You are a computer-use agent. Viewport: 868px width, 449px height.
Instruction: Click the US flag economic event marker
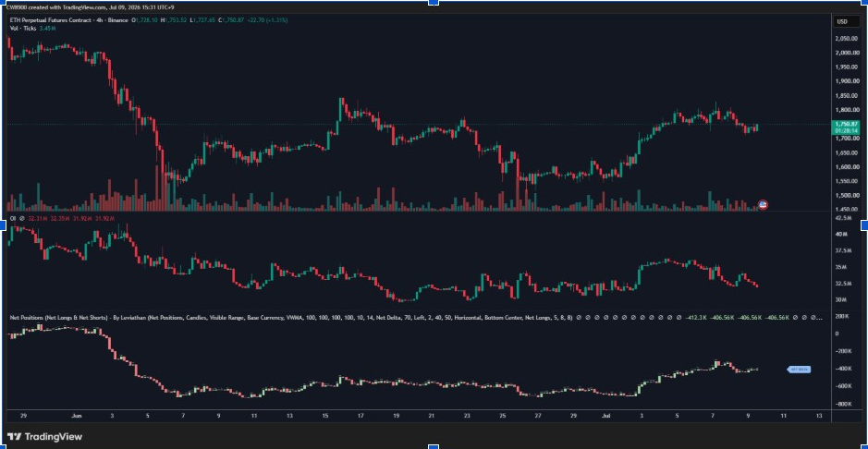tap(763, 204)
